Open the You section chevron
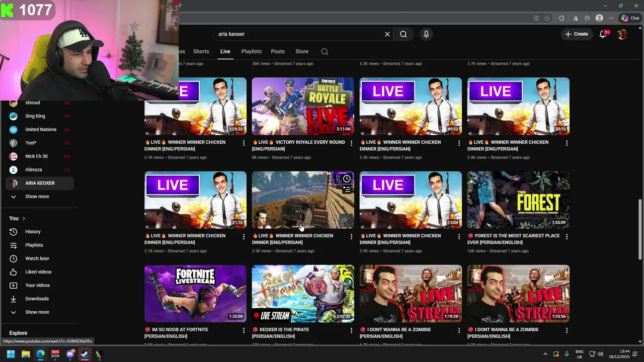 pos(24,219)
